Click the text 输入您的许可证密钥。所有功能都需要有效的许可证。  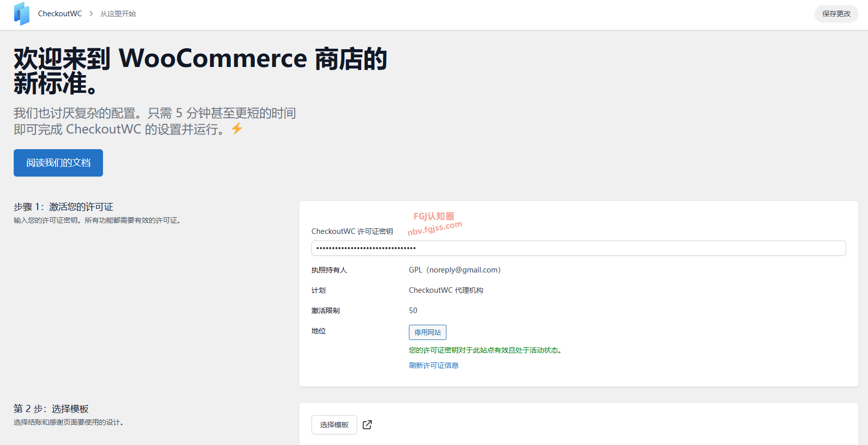click(x=97, y=220)
